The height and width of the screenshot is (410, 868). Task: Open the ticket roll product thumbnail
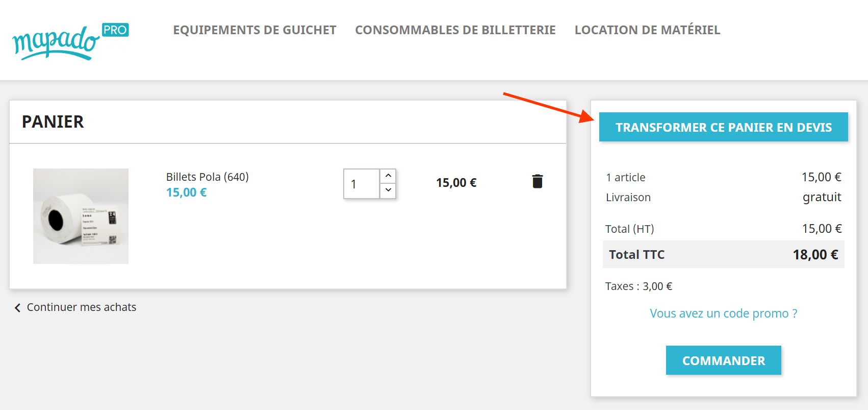(81, 216)
